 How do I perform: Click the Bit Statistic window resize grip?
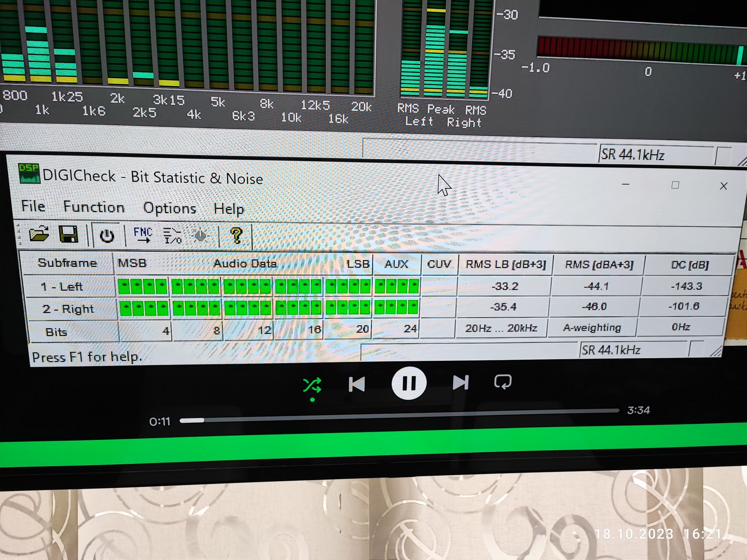(716, 351)
